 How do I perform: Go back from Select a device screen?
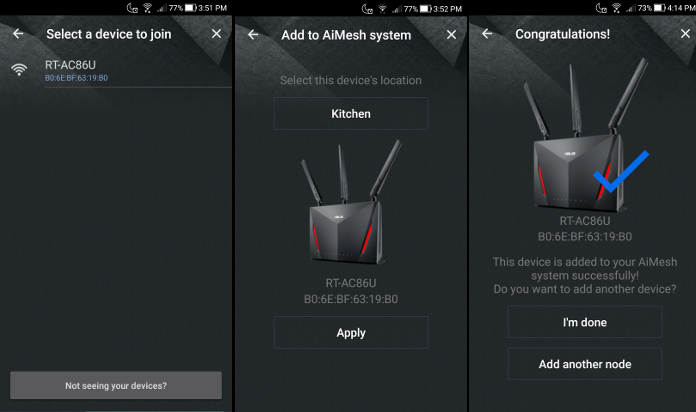18,34
